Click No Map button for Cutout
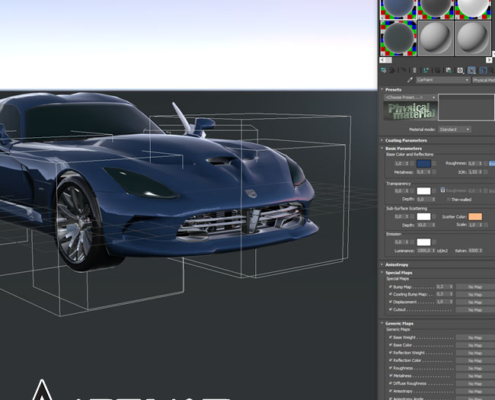 pyautogui.click(x=475, y=310)
